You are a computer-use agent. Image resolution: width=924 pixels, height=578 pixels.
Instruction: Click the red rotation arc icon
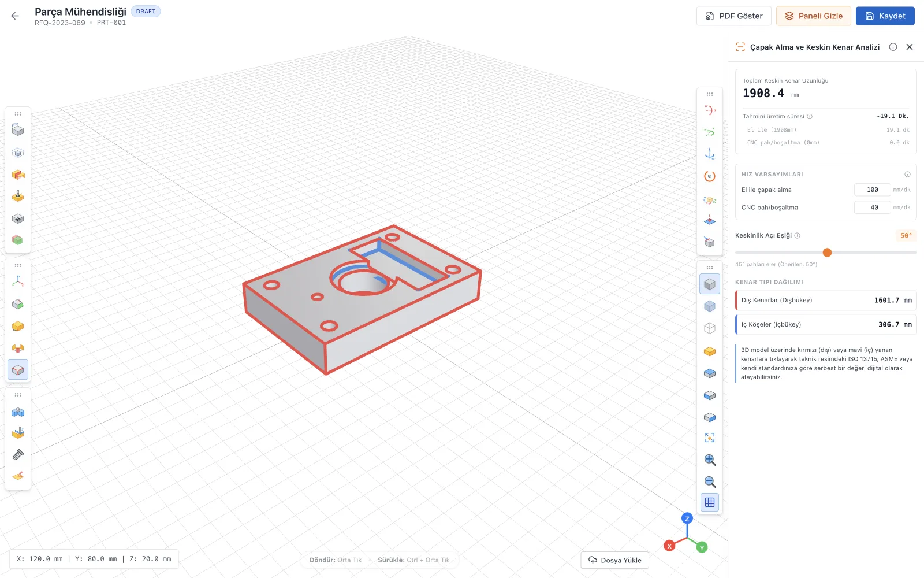pos(710,110)
